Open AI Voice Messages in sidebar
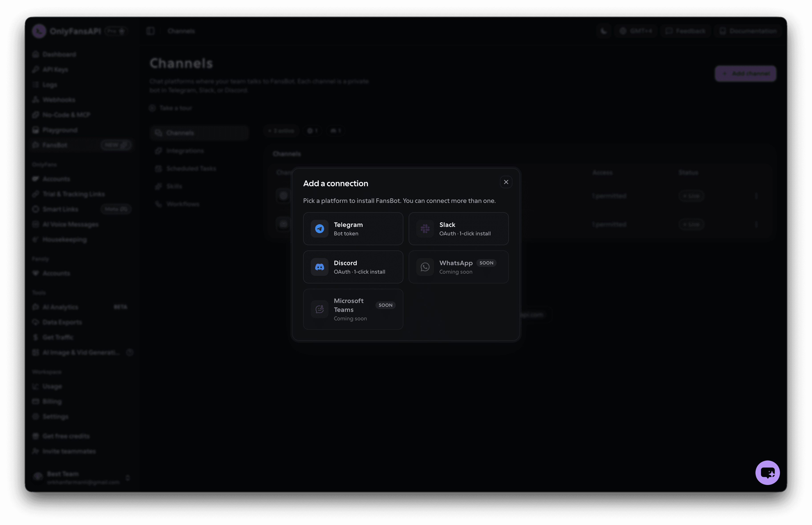The width and height of the screenshot is (812, 525). click(82, 224)
